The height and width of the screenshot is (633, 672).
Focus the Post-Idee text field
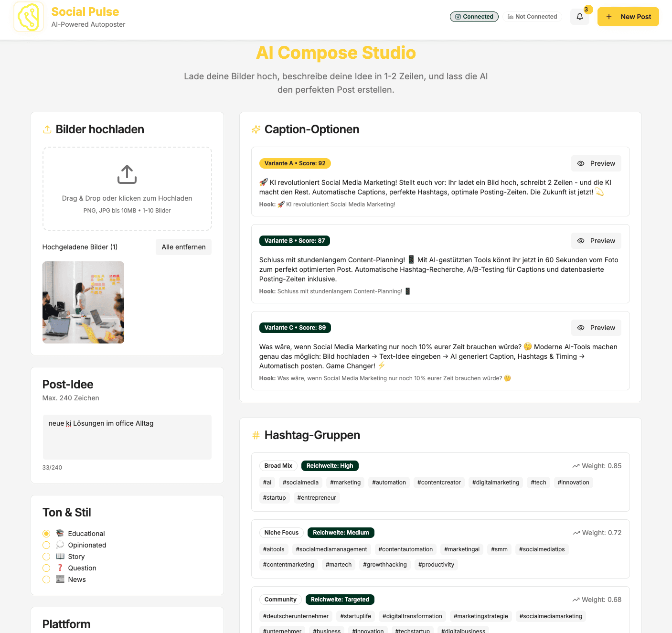tap(127, 437)
